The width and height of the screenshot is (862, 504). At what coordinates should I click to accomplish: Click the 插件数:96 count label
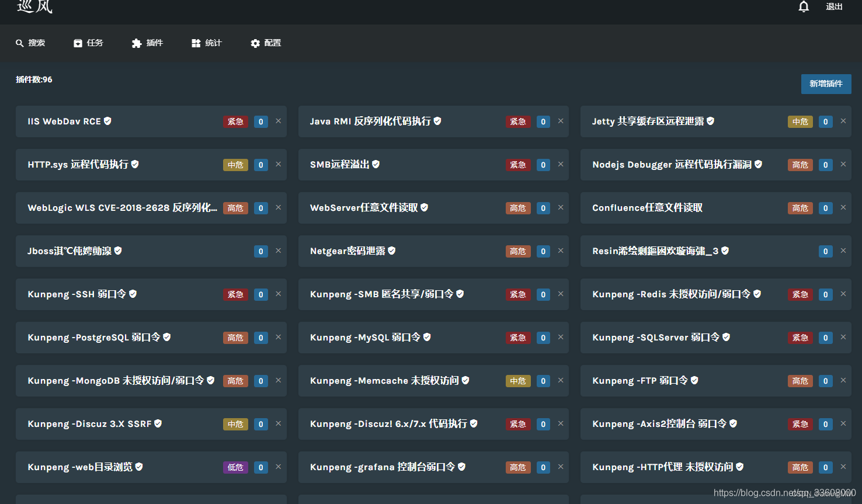pyautogui.click(x=34, y=79)
